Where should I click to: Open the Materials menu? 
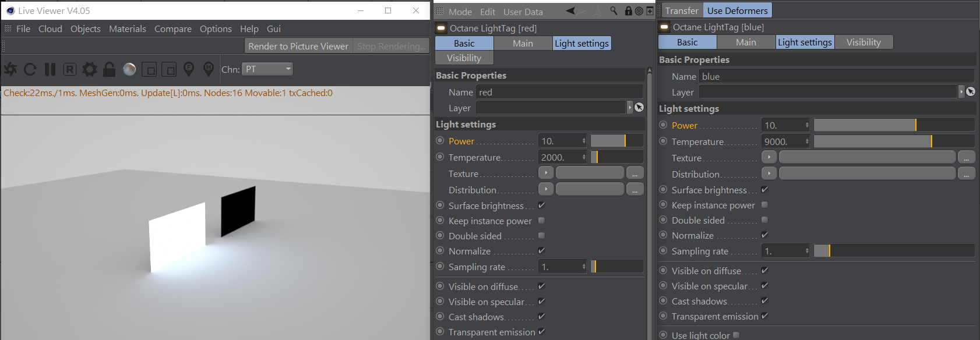(128, 29)
